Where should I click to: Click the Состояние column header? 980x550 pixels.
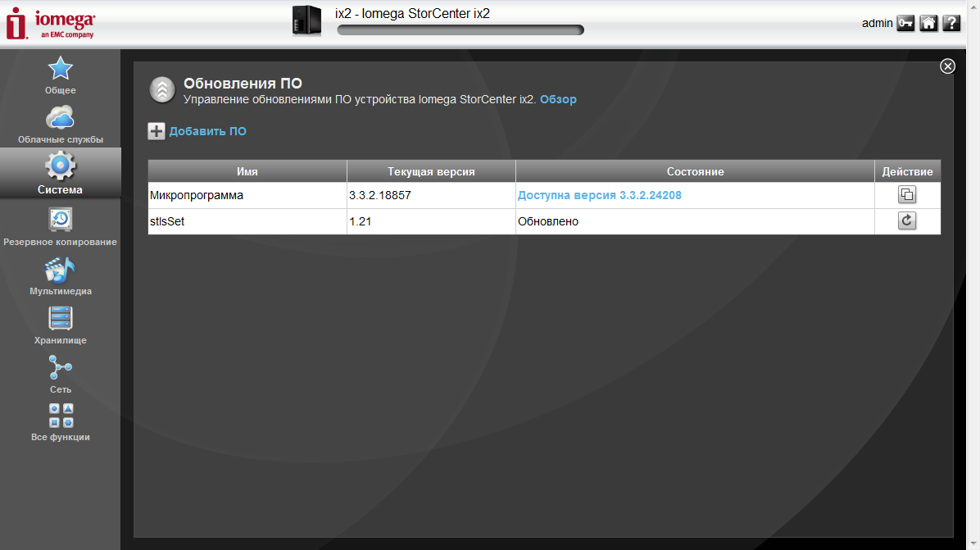pyautogui.click(x=695, y=171)
